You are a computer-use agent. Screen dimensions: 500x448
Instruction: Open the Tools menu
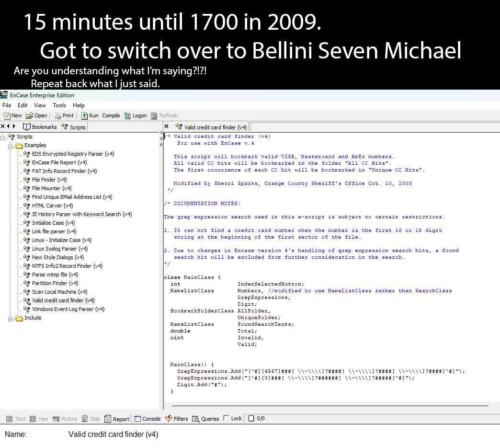59,105
